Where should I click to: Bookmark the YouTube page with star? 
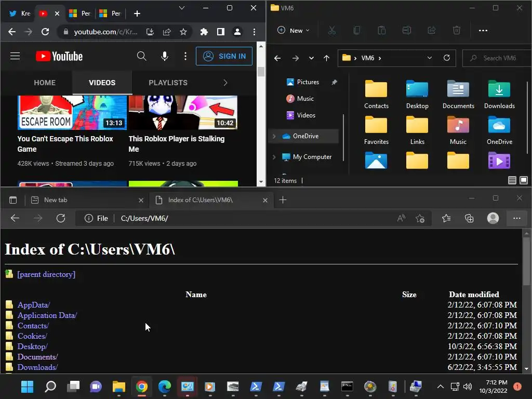[x=183, y=32]
